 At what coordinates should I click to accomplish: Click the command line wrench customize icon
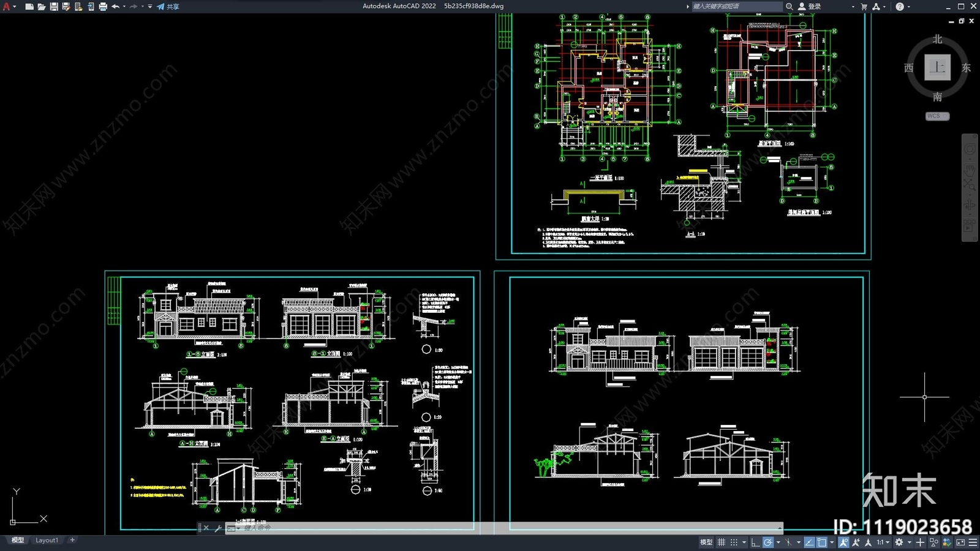(218, 528)
